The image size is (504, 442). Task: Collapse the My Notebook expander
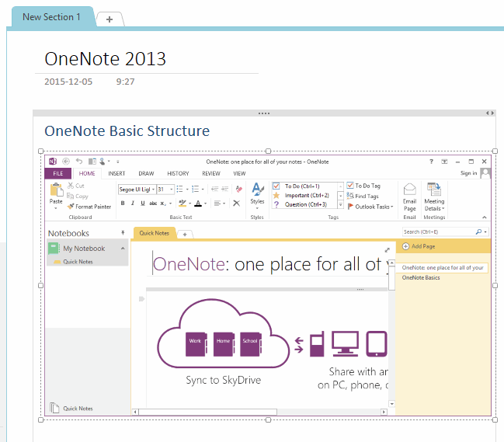122,249
